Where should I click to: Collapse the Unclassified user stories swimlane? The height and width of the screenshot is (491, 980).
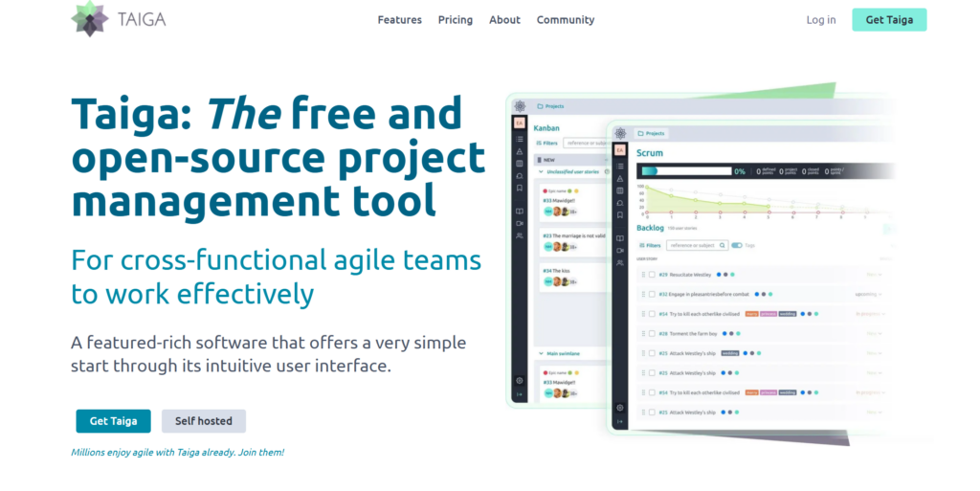[542, 171]
